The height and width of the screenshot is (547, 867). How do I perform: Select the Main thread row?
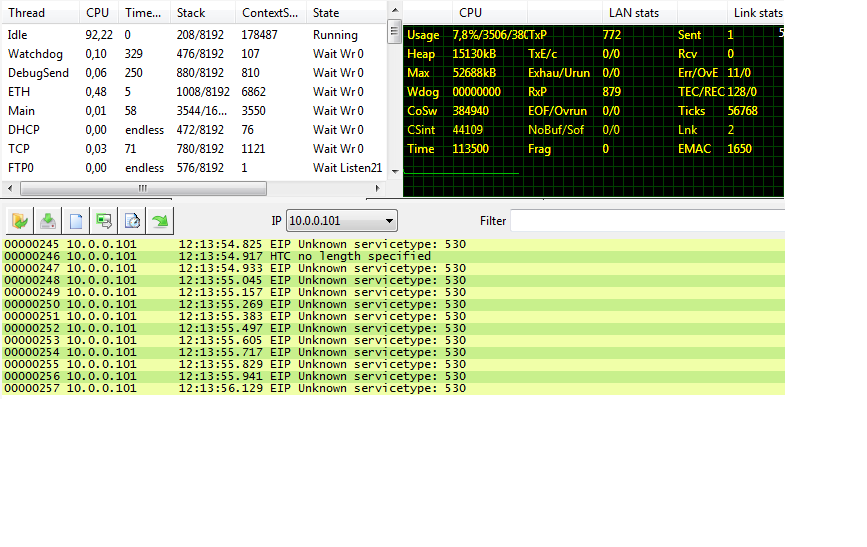click(195, 111)
